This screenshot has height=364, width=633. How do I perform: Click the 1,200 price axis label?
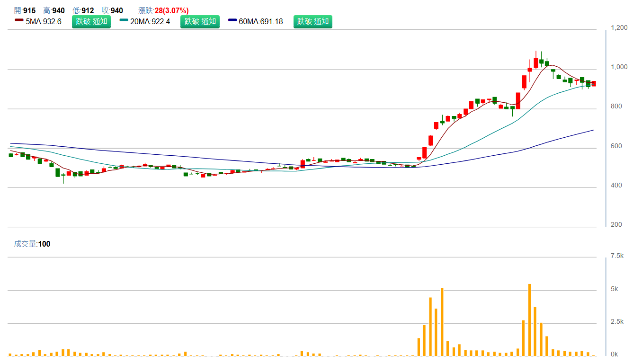(x=619, y=28)
